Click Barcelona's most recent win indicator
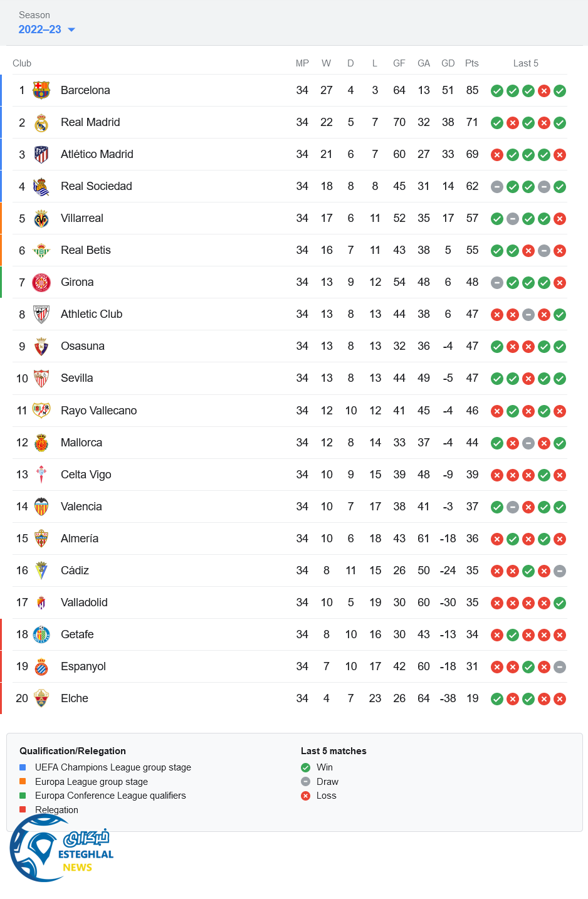This screenshot has height=899, width=588. (560, 91)
